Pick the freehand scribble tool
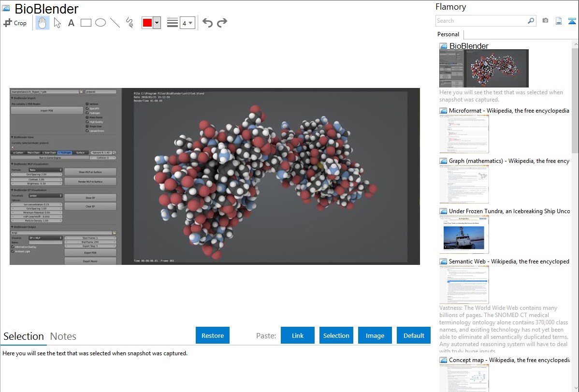Viewport: 579px width, 392px height. pos(129,23)
